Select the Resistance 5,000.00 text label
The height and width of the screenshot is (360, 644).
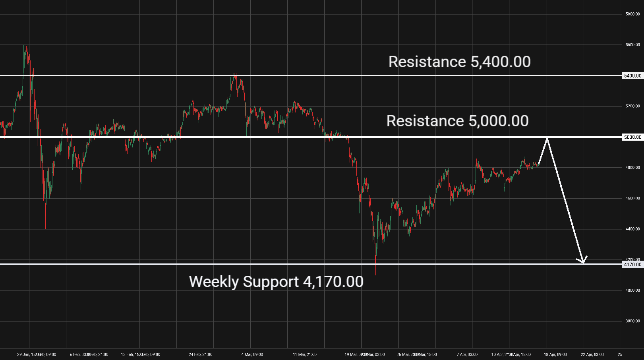click(x=457, y=121)
